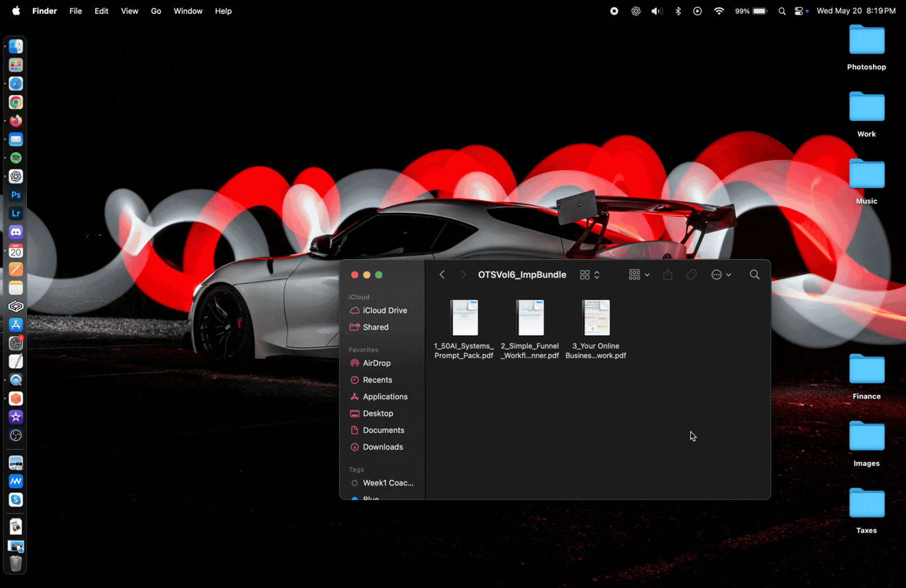
Task: Change Finder icon view style switcher
Action: pyautogui.click(x=590, y=275)
